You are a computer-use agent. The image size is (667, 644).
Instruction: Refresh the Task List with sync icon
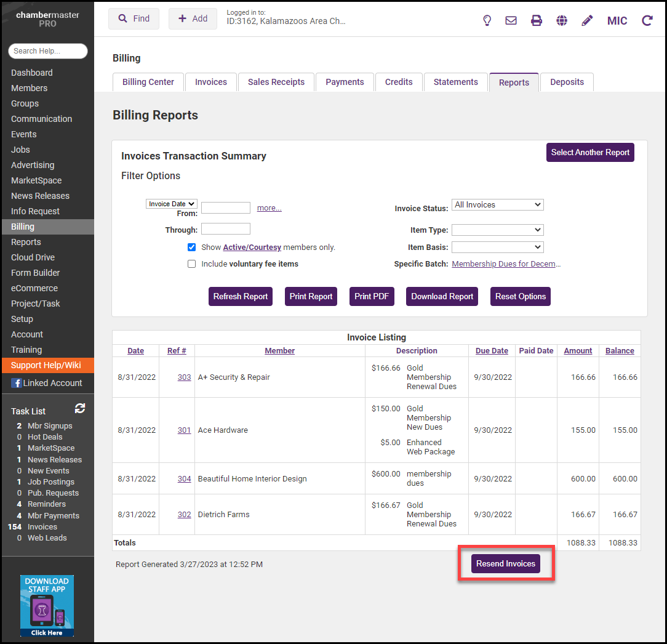(x=80, y=408)
